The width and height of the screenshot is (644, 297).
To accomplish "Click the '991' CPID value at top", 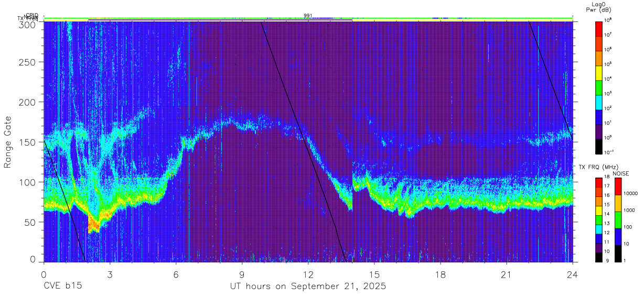I will pyautogui.click(x=308, y=16).
